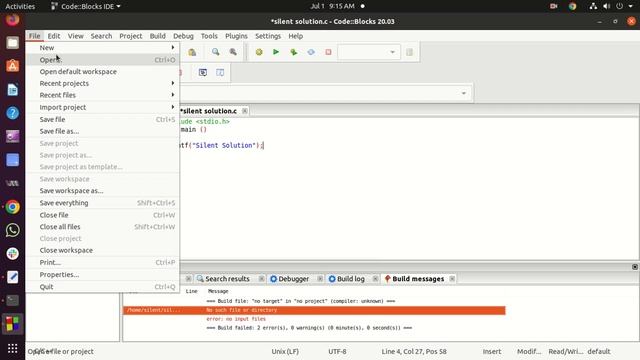Screen dimensions: 640x360
Task: Click the Build gear icon
Action: coord(259,52)
